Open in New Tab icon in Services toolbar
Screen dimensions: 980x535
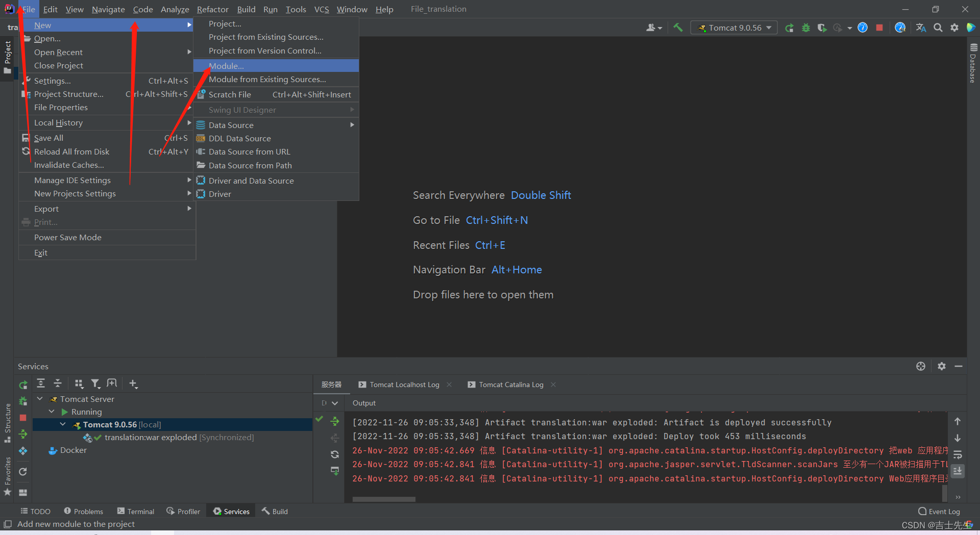[112, 384]
